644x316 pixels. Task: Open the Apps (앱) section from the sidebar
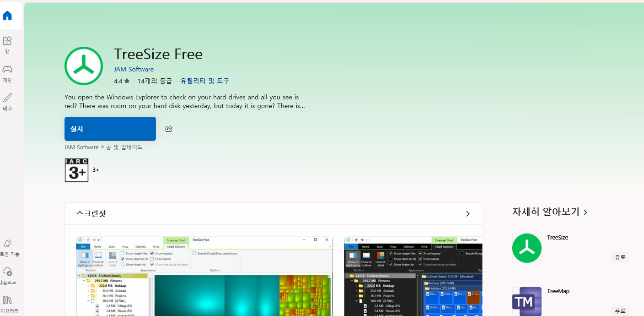[x=7, y=44]
